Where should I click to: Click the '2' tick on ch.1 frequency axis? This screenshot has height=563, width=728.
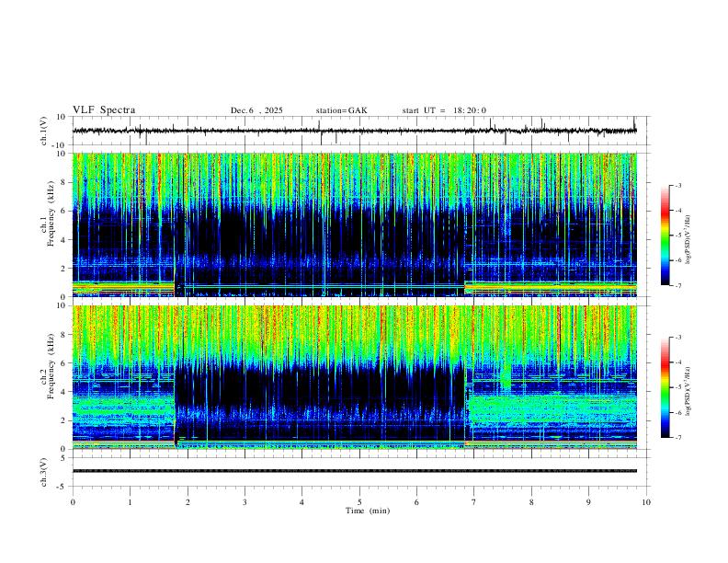pos(63,268)
